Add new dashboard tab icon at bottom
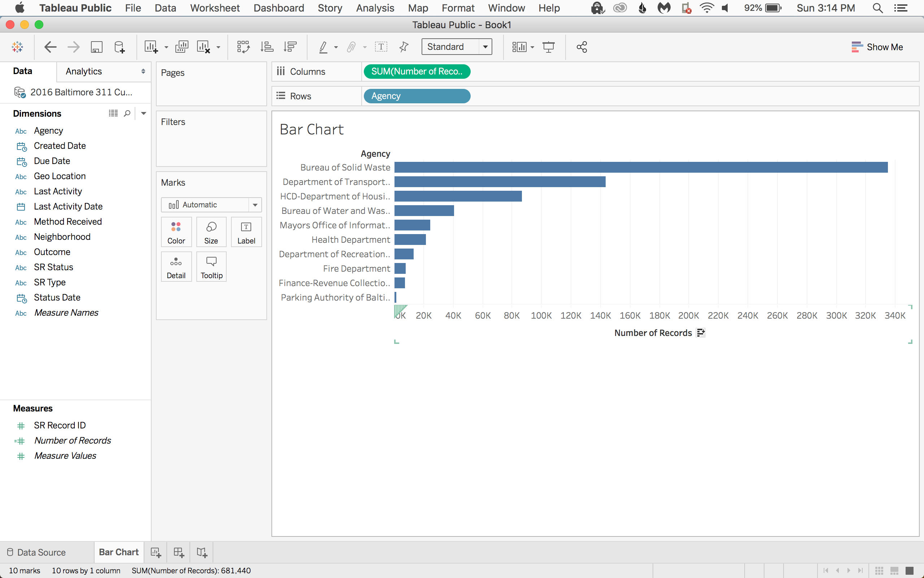 tap(179, 552)
